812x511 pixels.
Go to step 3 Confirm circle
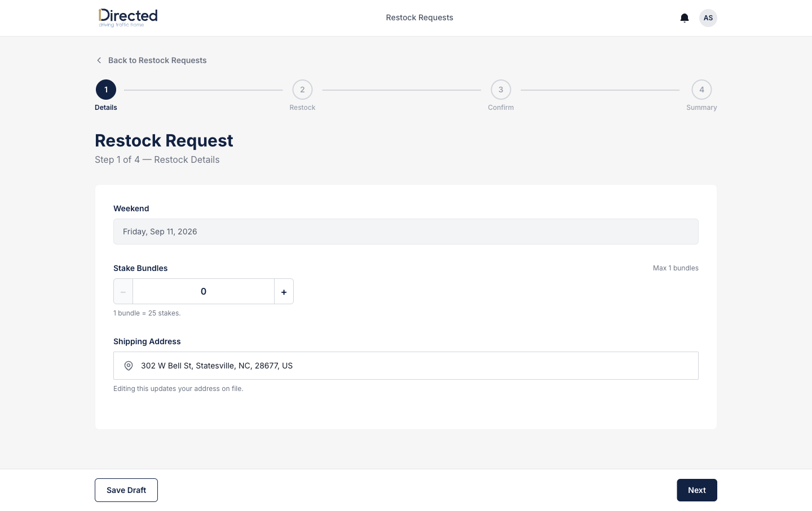tap(501, 90)
